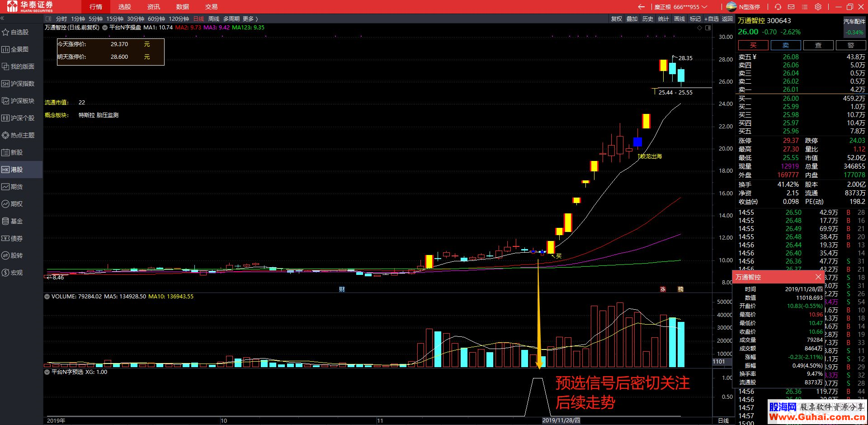
Task: Click 统计 statistics button
Action: 663,19
